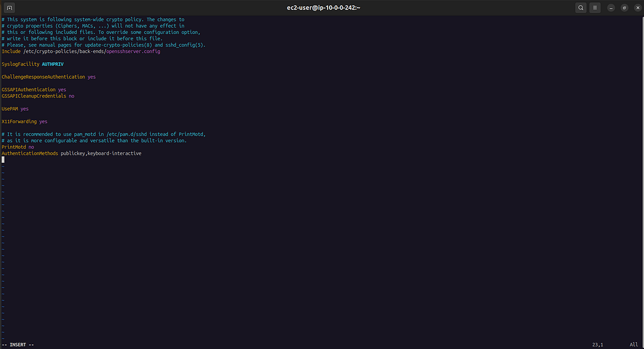The image size is (644, 349).
Task: Maximize the terminal window
Action: tap(625, 8)
